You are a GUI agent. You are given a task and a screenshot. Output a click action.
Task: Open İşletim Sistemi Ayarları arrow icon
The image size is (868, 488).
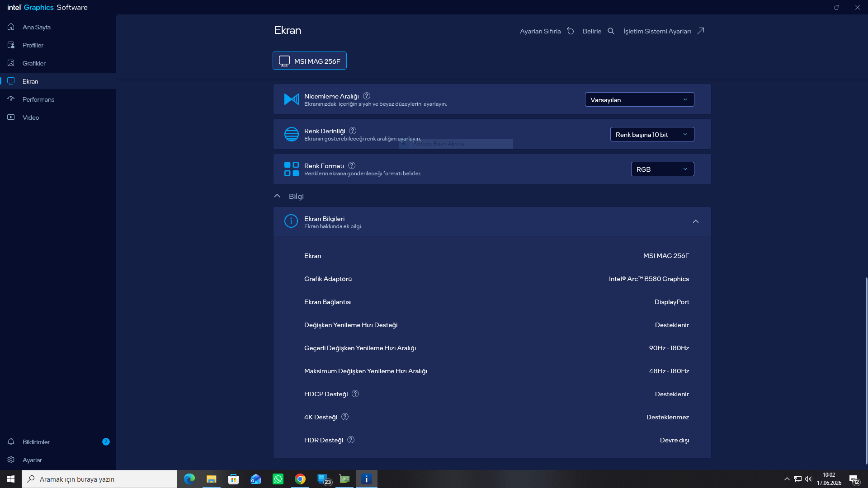click(x=701, y=31)
